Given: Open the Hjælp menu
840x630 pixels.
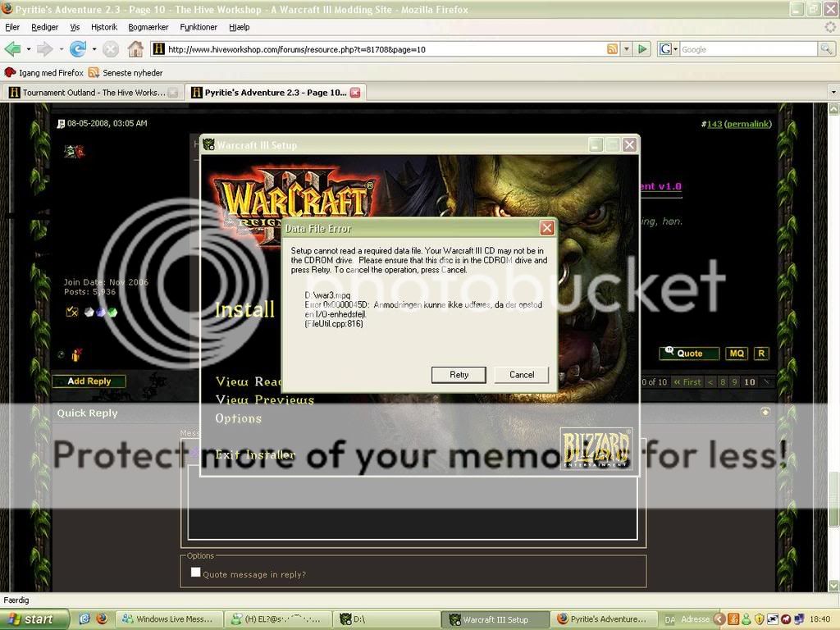Looking at the screenshot, I should [x=239, y=27].
